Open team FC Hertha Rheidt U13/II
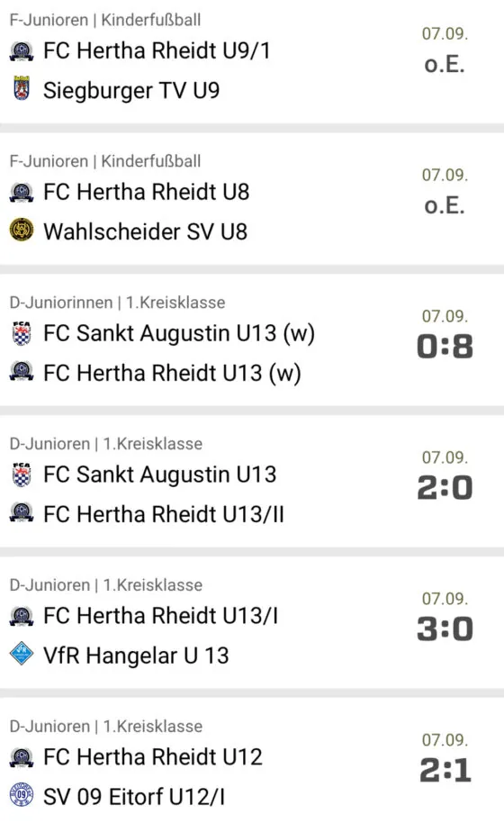 [x=164, y=514]
